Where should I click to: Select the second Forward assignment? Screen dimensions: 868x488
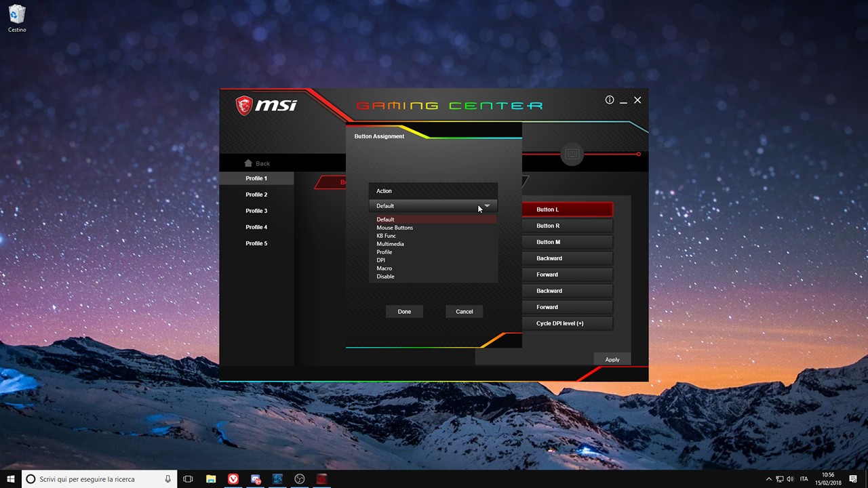568,307
